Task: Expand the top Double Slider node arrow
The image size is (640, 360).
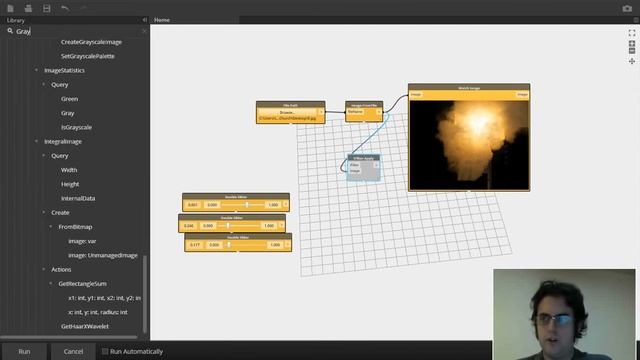Action: click(x=285, y=204)
